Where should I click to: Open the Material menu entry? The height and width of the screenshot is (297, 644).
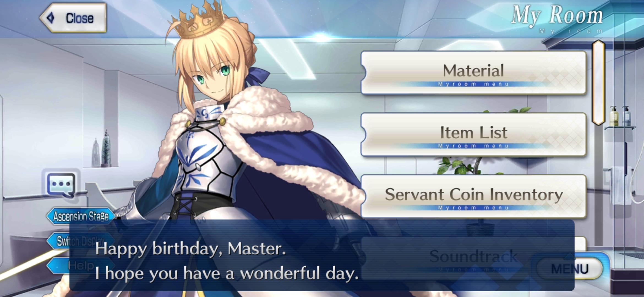click(473, 73)
